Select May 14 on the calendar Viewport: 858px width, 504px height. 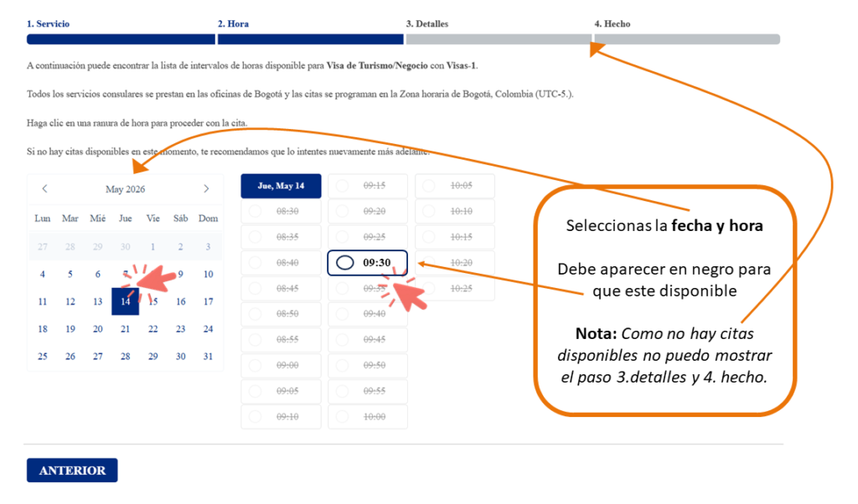point(125,301)
